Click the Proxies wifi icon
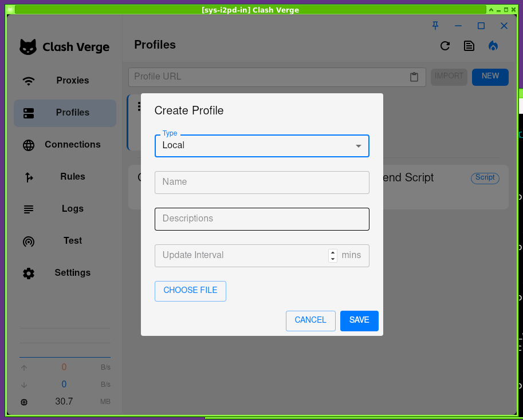This screenshot has width=523, height=420. pyautogui.click(x=29, y=81)
